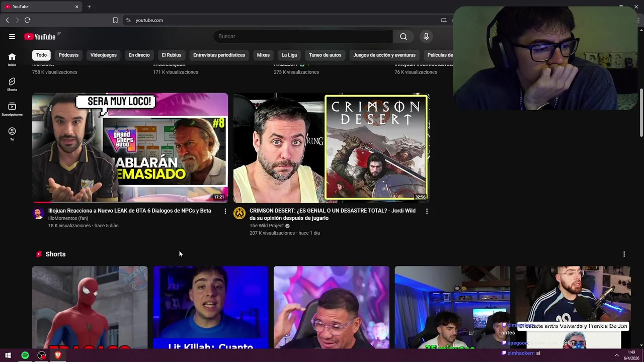Image resolution: width=644 pixels, height=362 pixels.
Task: Select the Todo filter chip
Action: point(41,55)
